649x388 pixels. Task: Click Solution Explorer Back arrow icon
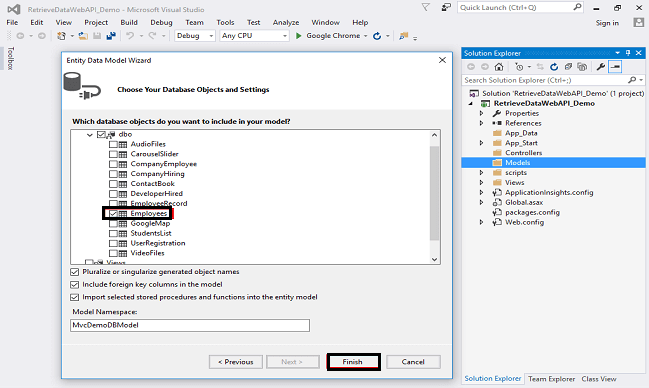pyautogui.click(x=471, y=67)
